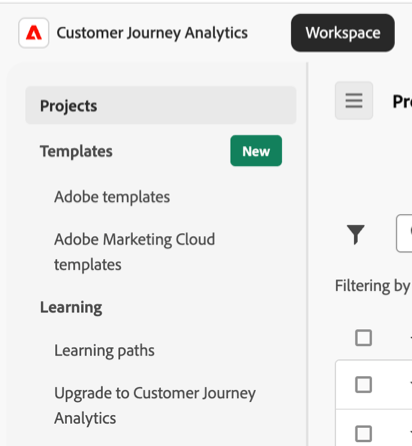This screenshot has height=446, width=412.
Task: Click the search field beside the filter icon
Action: (x=404, y=233)
